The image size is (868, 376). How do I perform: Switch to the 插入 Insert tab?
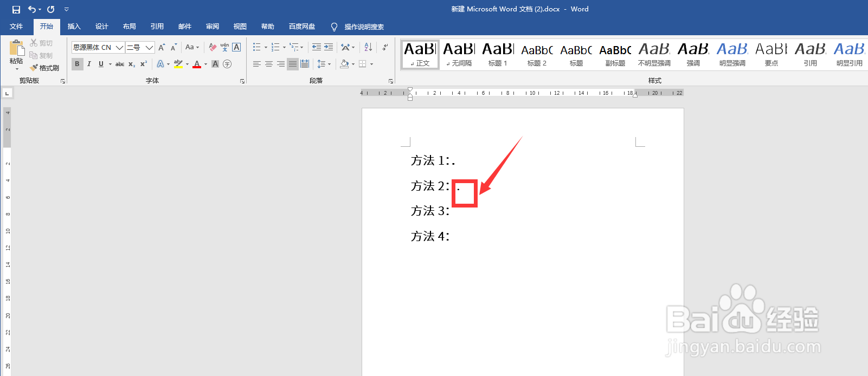(x=74, y=27)
